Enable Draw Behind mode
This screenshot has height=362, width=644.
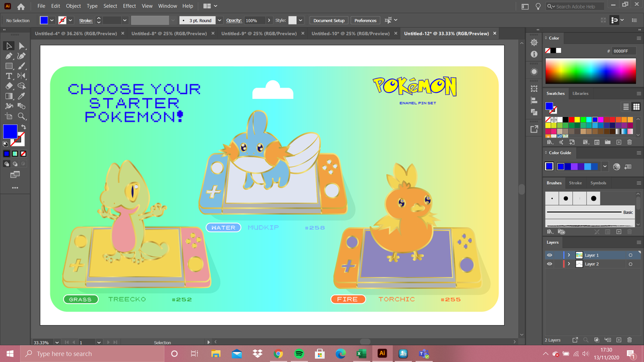pos(15,164)
